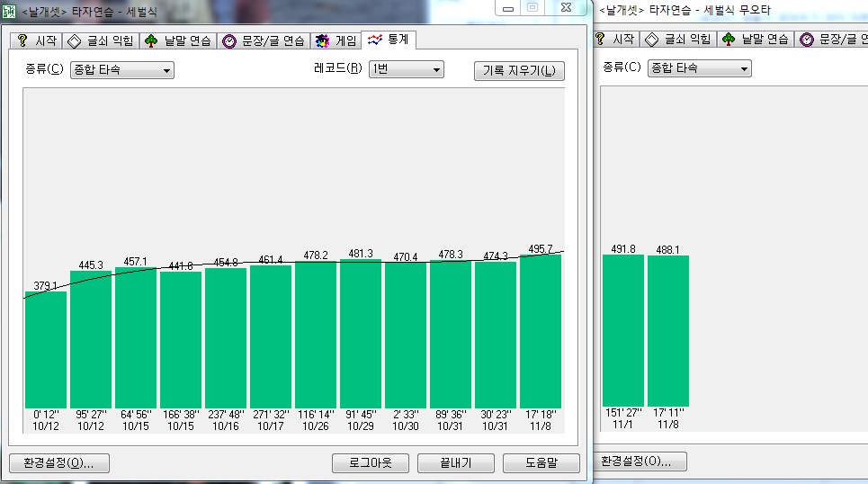Open 낱말 연습 tab in right 무오타 window

756,40
